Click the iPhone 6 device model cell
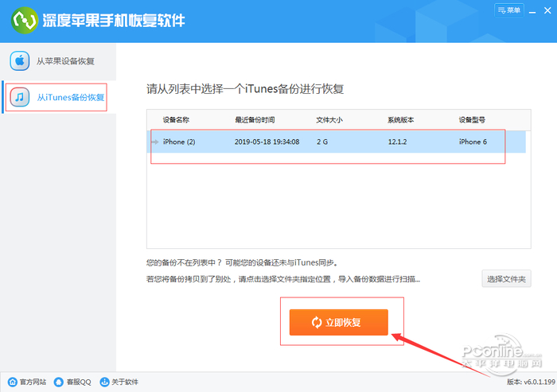The height and width of the screenshot is (392, 557). click(x=473, y=142)
